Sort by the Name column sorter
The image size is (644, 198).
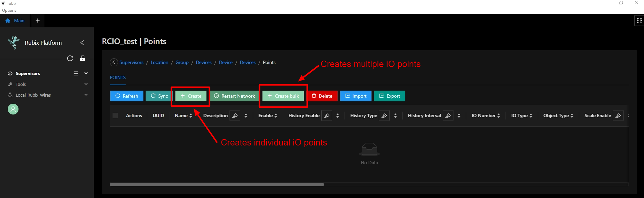[191, 115]
